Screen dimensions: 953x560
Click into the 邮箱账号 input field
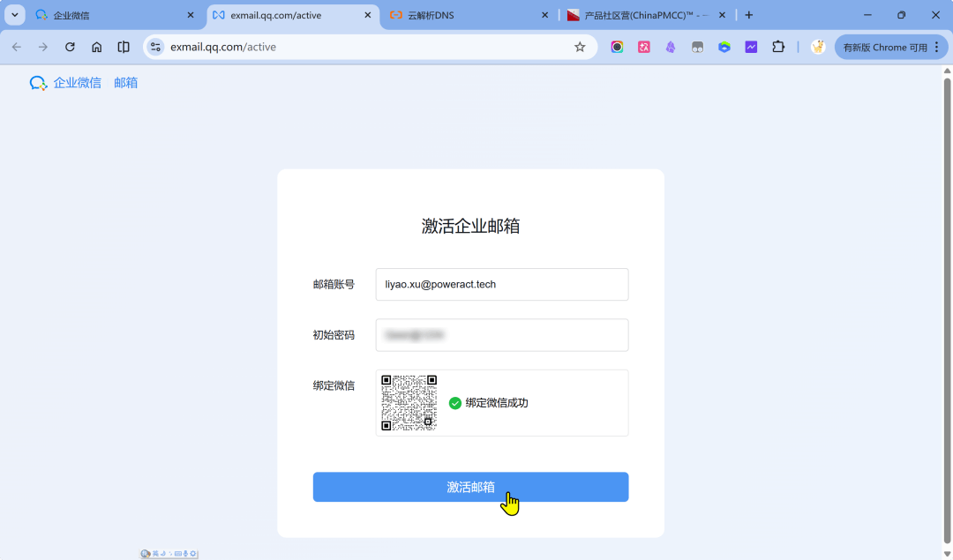point(501,284)
